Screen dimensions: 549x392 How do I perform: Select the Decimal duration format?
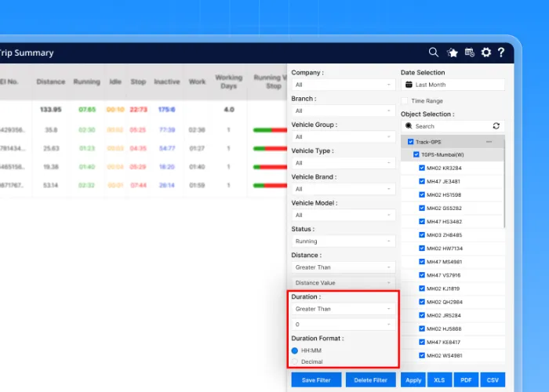(295, 361)
